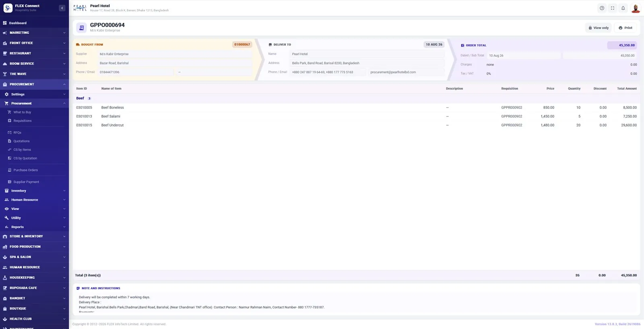Click the BOUTIQUE icon
The image size is (644, 329).
(x=5, y=309)
